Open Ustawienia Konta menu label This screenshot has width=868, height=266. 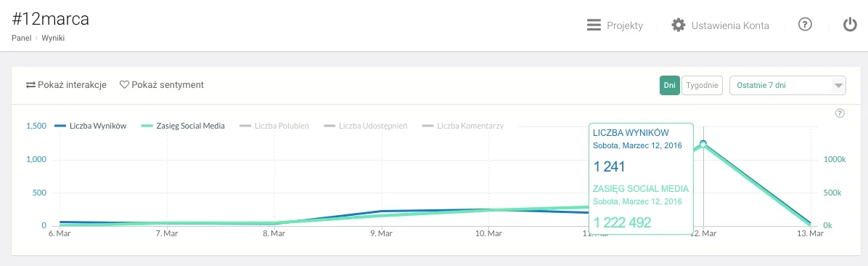click(730, 25)
